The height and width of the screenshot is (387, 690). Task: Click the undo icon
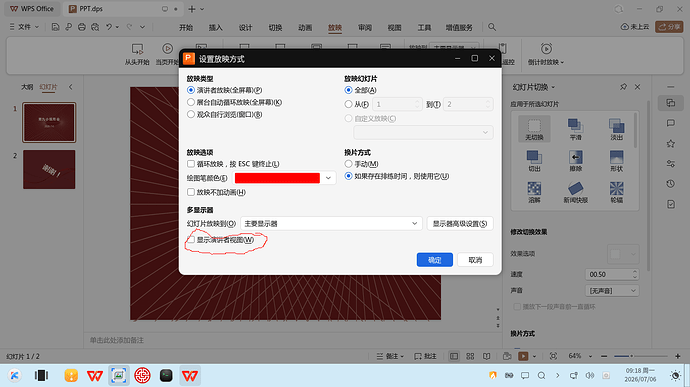[x=109, y=27]
